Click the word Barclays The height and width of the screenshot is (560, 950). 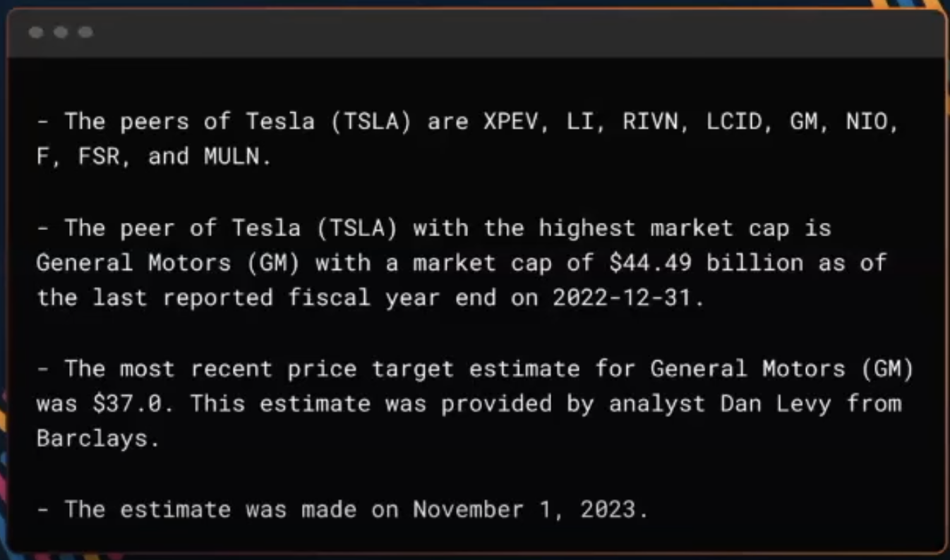[x=92, y=439]
